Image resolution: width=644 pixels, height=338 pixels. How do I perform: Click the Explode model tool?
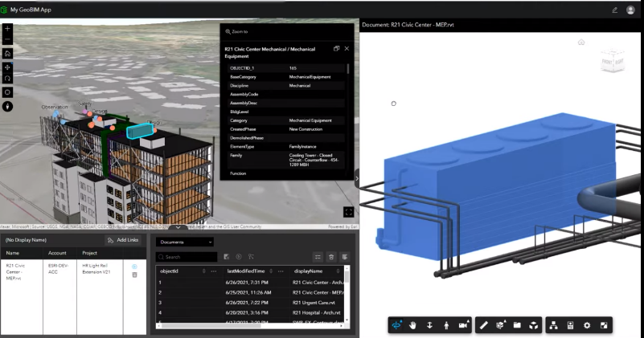point(534,325)
